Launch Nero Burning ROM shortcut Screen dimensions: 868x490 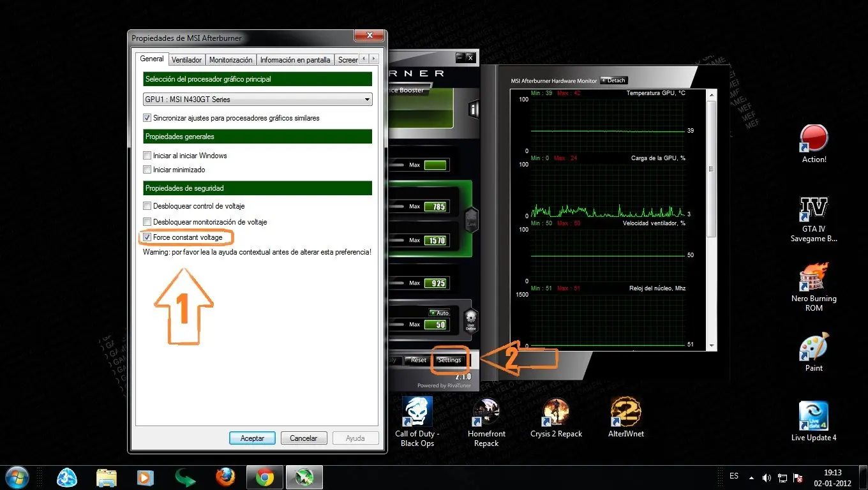[814, 287]
